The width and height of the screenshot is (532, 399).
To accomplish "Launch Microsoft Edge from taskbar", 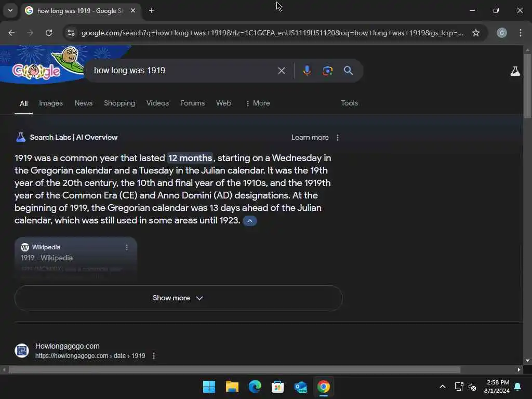I will point(255,387).
